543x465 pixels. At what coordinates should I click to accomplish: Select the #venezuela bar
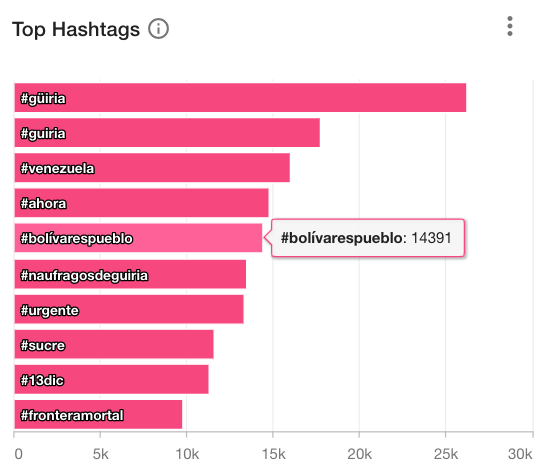click(x=152, y=168)
